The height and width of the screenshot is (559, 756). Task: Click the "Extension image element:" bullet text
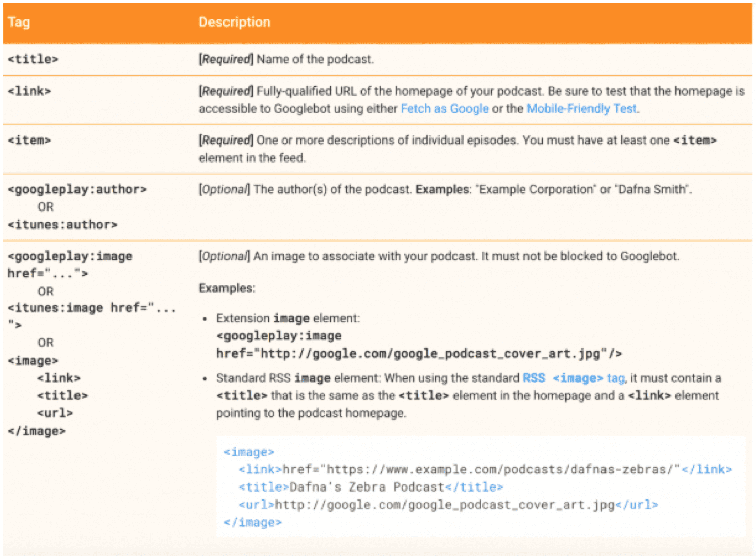click(x=288, y=319)
